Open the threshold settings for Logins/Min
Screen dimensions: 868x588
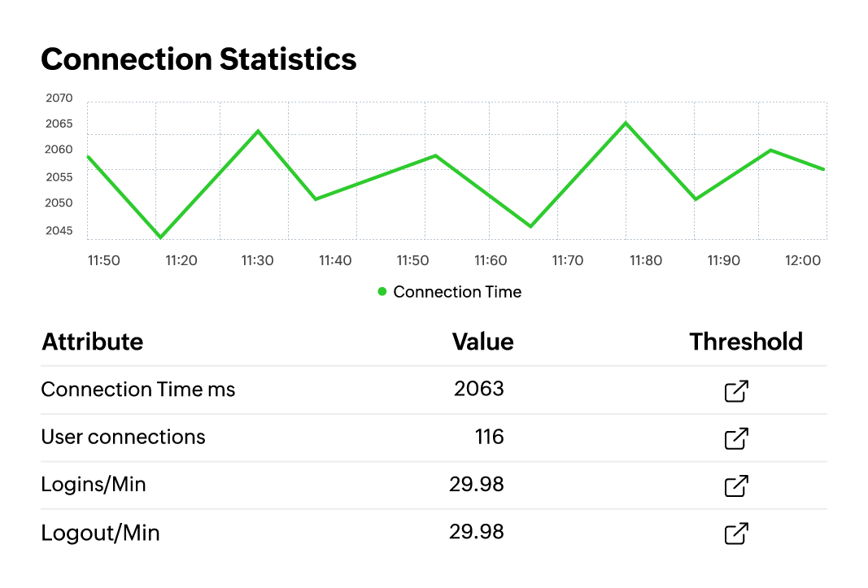pyautogui.click(x=735, y=486)
